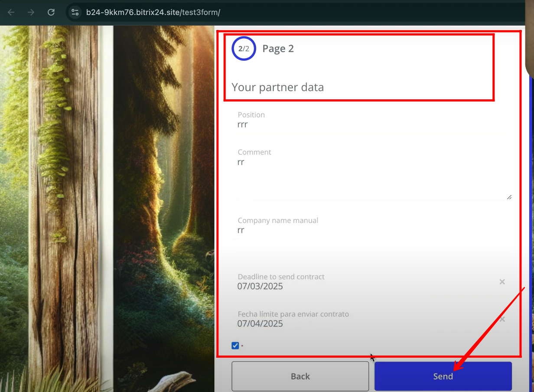
Task: Click the Back button
Action: pos(300,376)
